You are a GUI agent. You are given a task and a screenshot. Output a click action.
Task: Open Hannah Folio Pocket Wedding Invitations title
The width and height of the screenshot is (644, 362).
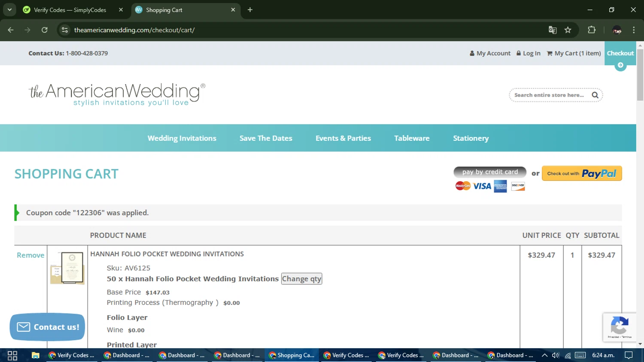(x=167, y=254)
